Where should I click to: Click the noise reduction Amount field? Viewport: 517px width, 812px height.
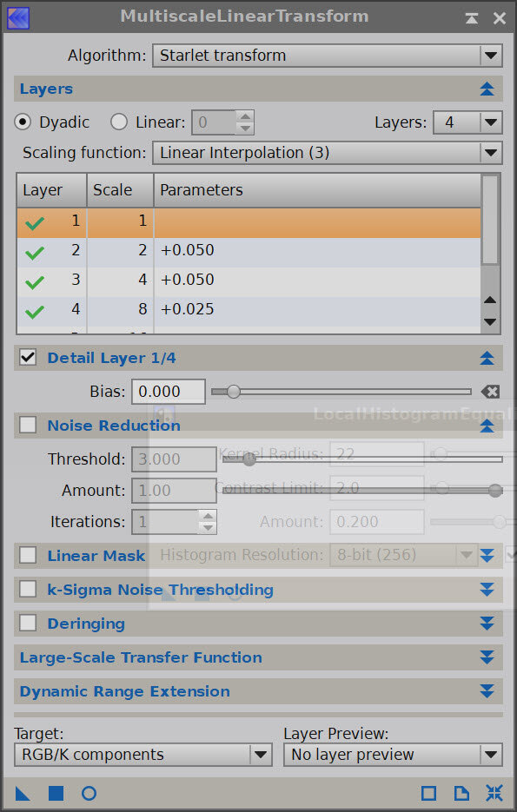(174, 490)
